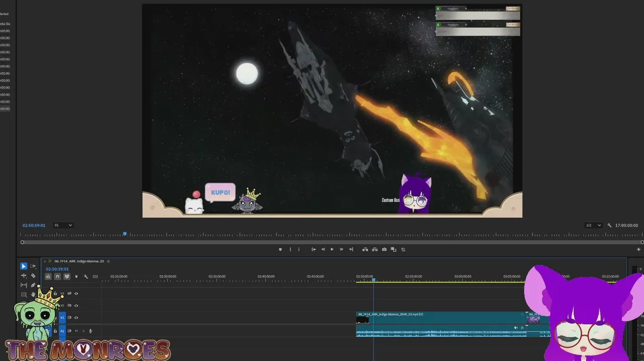This screenshot has height=361, width=644.
Task: Toggle track lock on A1
Action: [55, 331]
